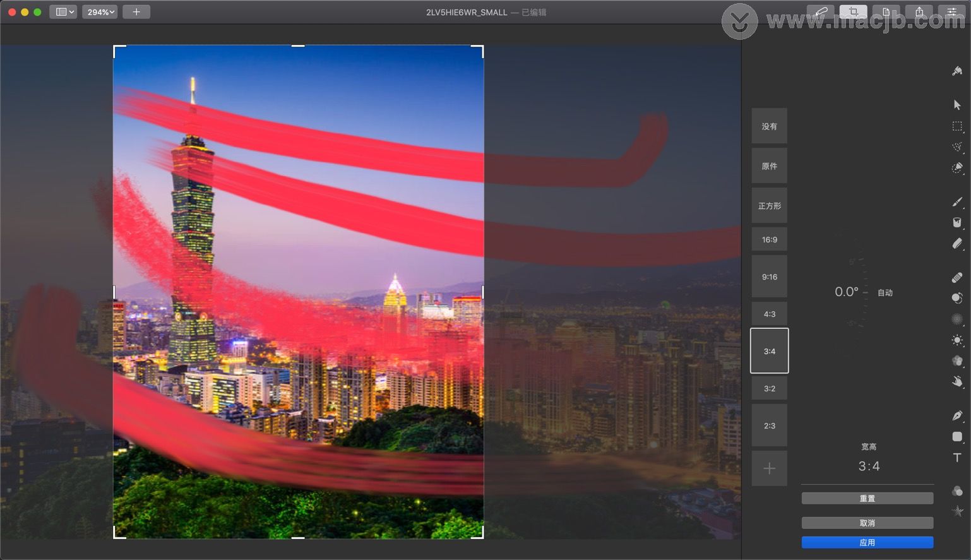Image resolution: width=971 pixels, height=560 pixels.
Task: Select the Sponge color circles tool
Action: (x=957, y=360)
